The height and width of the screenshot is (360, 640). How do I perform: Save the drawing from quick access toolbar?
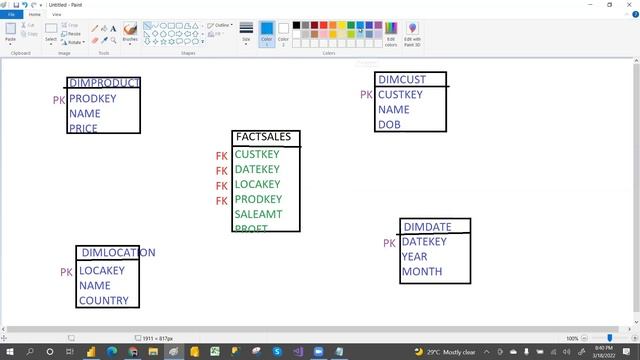coord(16,5)
